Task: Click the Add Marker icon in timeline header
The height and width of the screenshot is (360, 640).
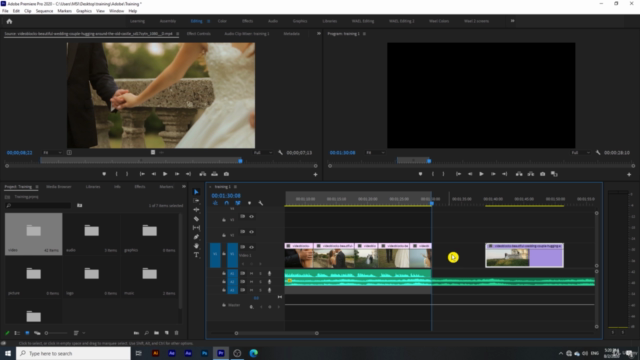Action: tap(249, 203)
